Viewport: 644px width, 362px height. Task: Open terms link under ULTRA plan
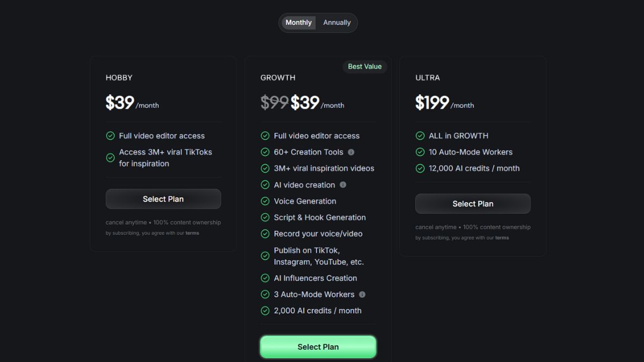click(x=502, y=238)
